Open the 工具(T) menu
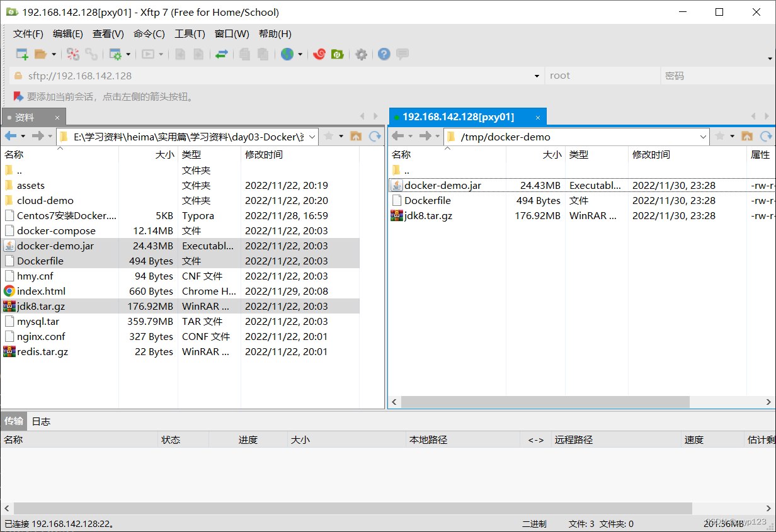The image size is (776, 532). (190, 34)
